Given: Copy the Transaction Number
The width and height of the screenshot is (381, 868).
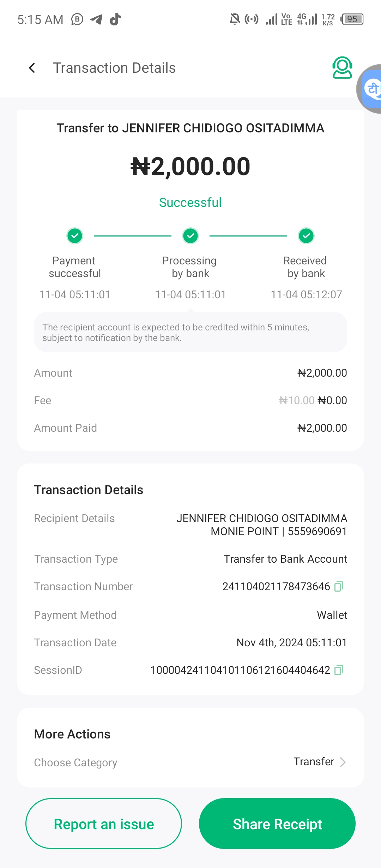Looking at the screenshot, I should 338,586.
